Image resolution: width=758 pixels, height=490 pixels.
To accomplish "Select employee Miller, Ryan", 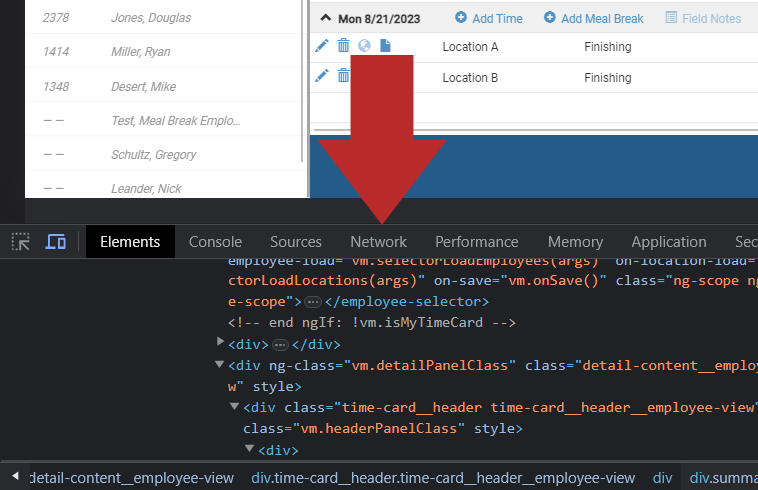I will pyautogui.click(x=141, y=52).
